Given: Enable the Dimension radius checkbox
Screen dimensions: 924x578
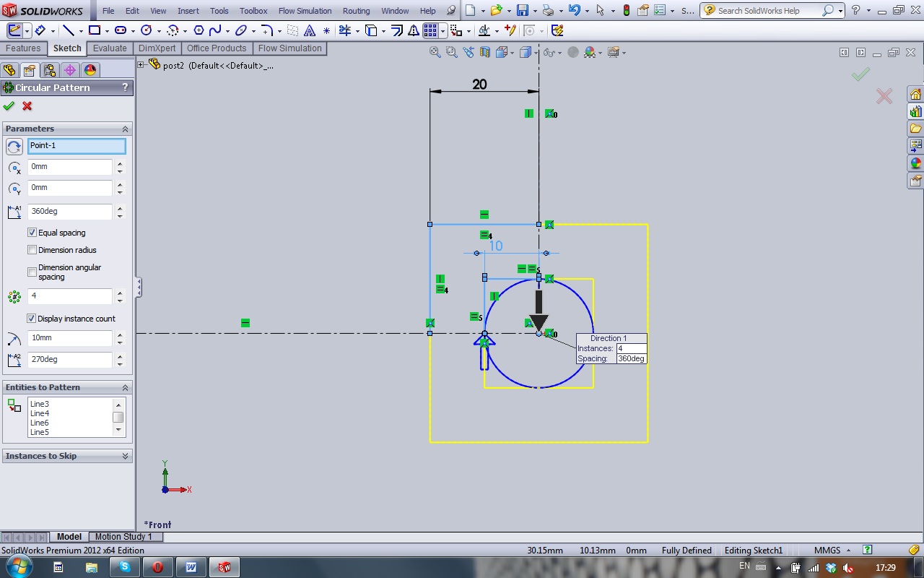Looking at the screenshot, I should [32, 250].
